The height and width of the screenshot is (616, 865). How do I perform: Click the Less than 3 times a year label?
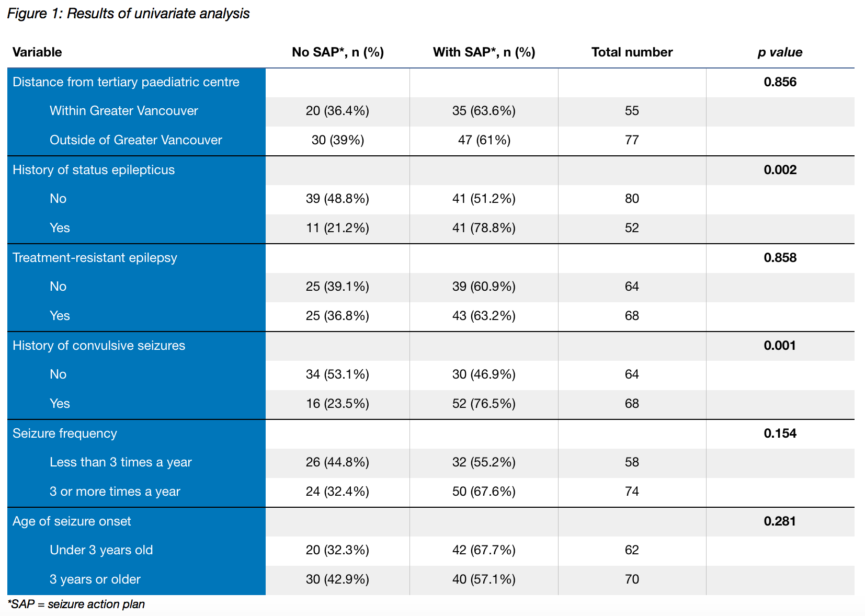coord(121,462)
